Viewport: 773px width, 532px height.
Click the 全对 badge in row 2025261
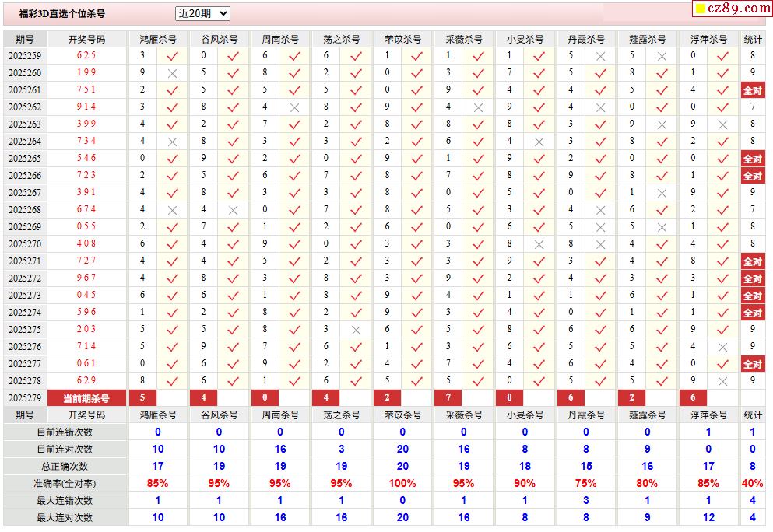(x=753, y=90)
